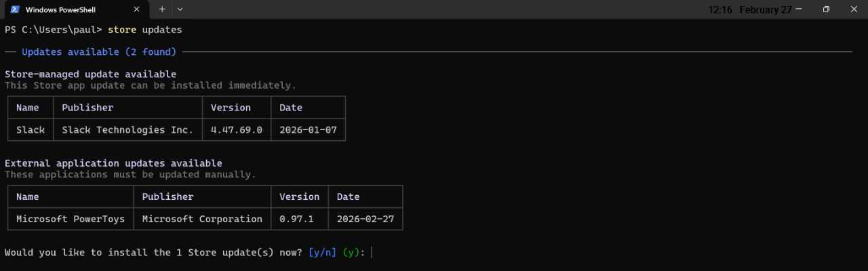The image size is (868, 271).
Task: Click the "store updates" command text
Action: (x=144, y=30)
